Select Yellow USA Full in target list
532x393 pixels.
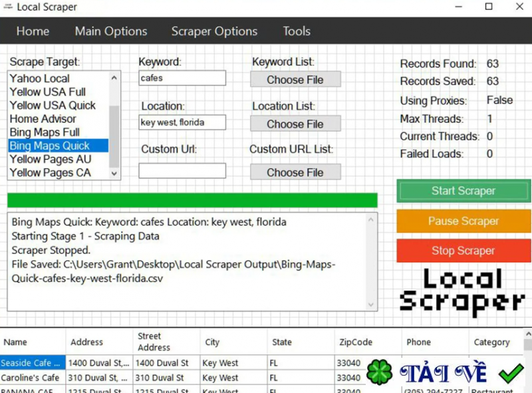click(59, 92)
